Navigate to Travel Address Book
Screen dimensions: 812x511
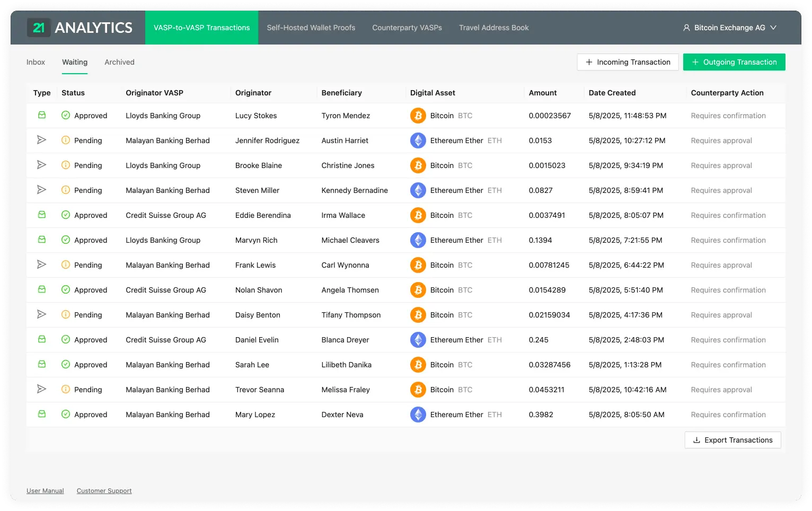493,28
